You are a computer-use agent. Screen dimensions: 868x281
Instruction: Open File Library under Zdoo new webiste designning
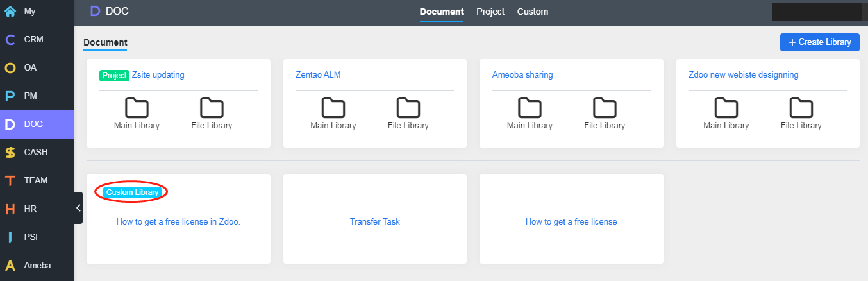(x=801, y=114)
